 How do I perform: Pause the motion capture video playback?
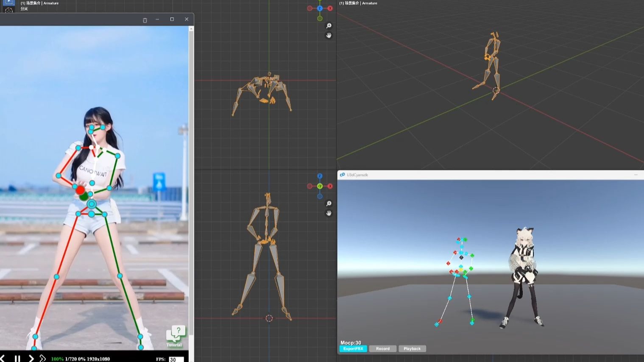pyautogui.click(x=17, y=359)
